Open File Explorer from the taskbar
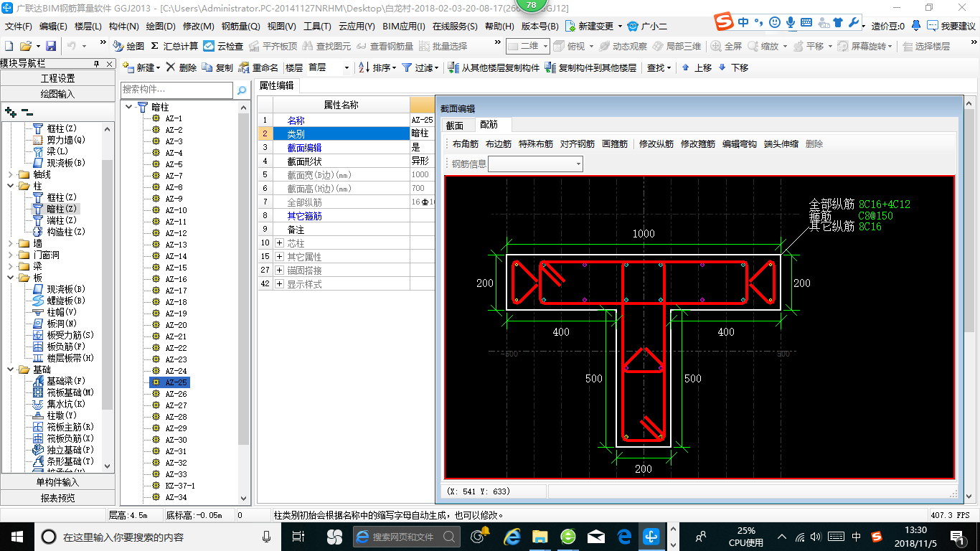The height and width of the screenshot is (551, 980). pyautogui.click(x=540, y=536)
